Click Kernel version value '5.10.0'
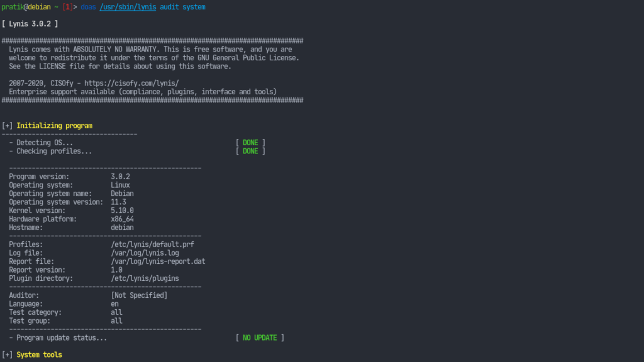The width and height of the screenshot is (644, 362). [122, 211]
